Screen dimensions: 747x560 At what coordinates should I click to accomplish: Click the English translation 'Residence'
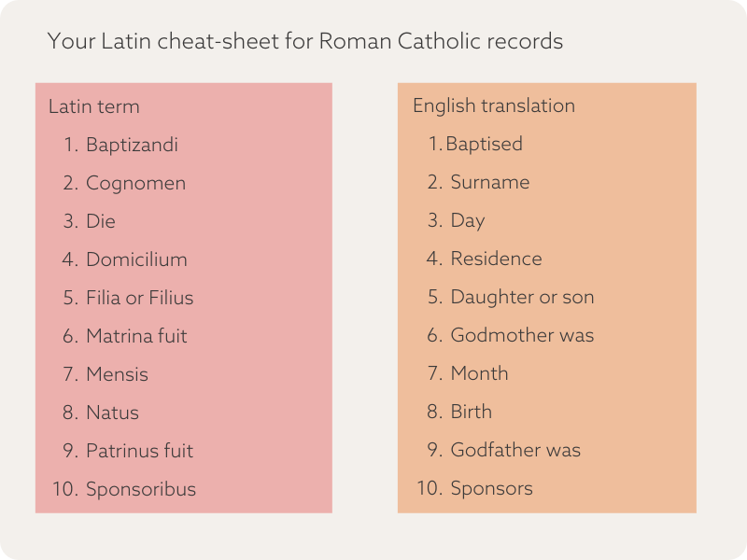click(x=496, y=259)
